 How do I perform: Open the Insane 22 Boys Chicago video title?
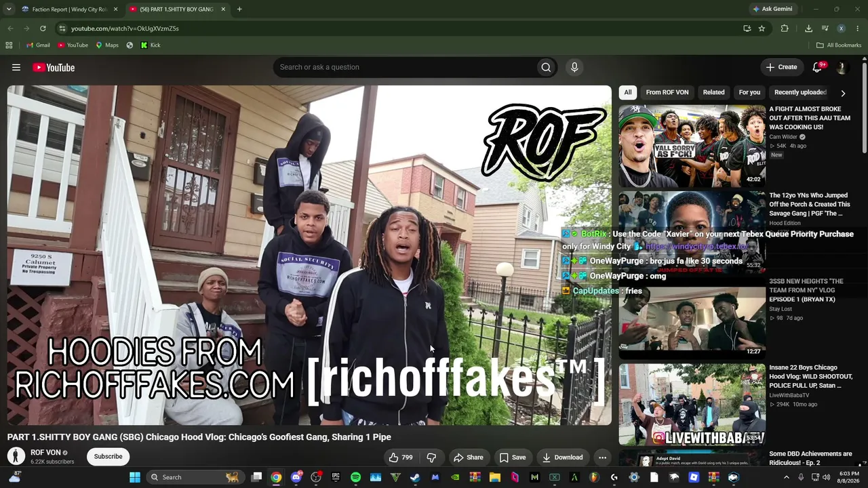810,377
